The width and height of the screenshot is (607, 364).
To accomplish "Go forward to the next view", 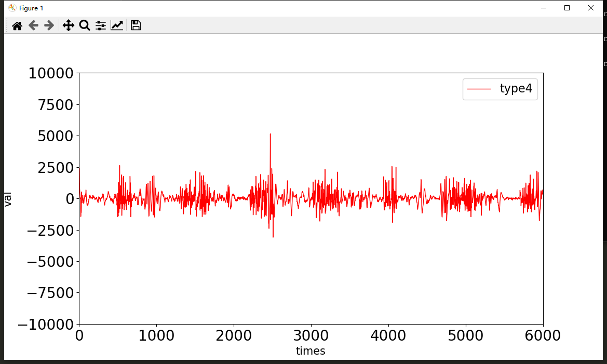I will [49, 25].
